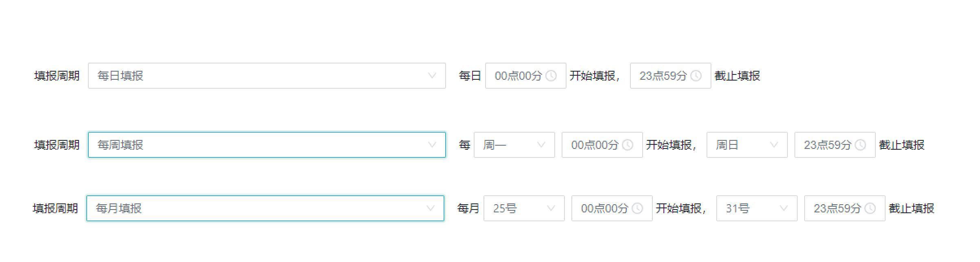Expand the 25号 start day dropdown
This screenshot has height=262, width=980.
[524, 208]
